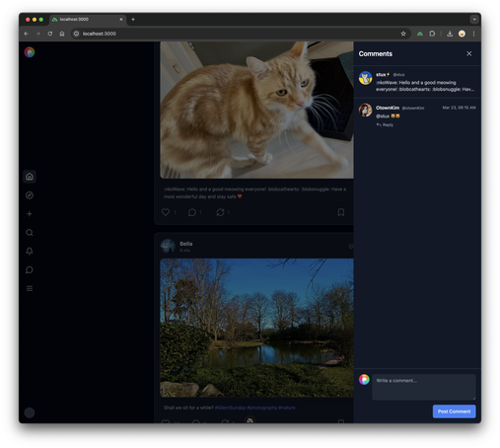Open comments bubble on cat post
The height and width of the screenshot is (448, 500).
tap(192, 212)
